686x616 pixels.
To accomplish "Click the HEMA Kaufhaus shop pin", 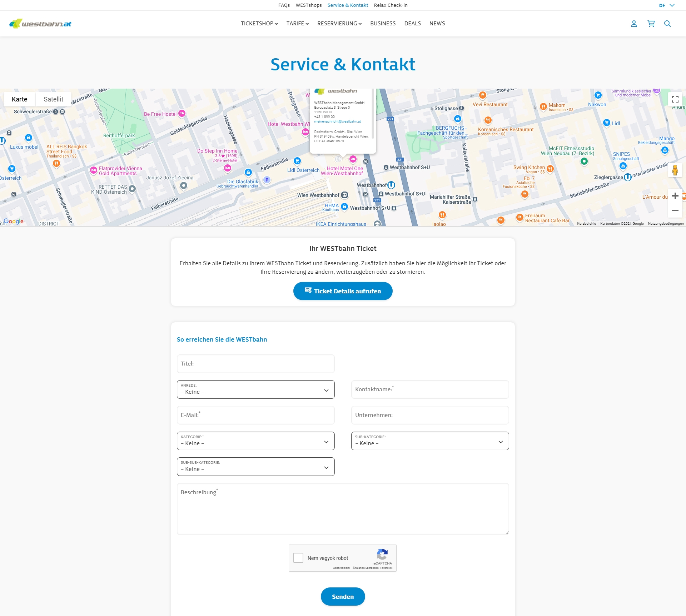I will click(x=344, y=207).
